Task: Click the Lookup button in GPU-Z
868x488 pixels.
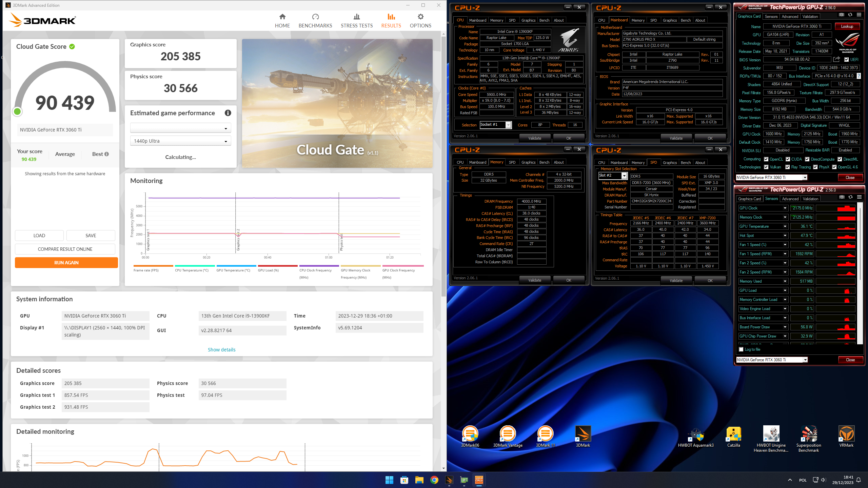Action: tap(847, 26)
